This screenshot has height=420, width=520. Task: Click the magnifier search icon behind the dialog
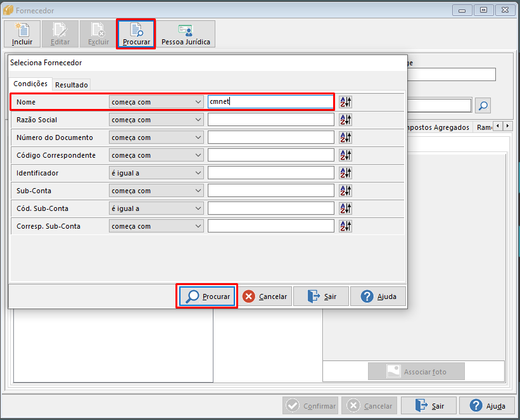pos(483,106)
